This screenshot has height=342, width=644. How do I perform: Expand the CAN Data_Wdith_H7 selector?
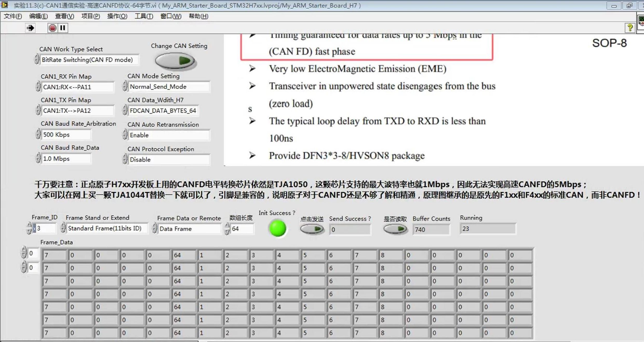[163, 111]
